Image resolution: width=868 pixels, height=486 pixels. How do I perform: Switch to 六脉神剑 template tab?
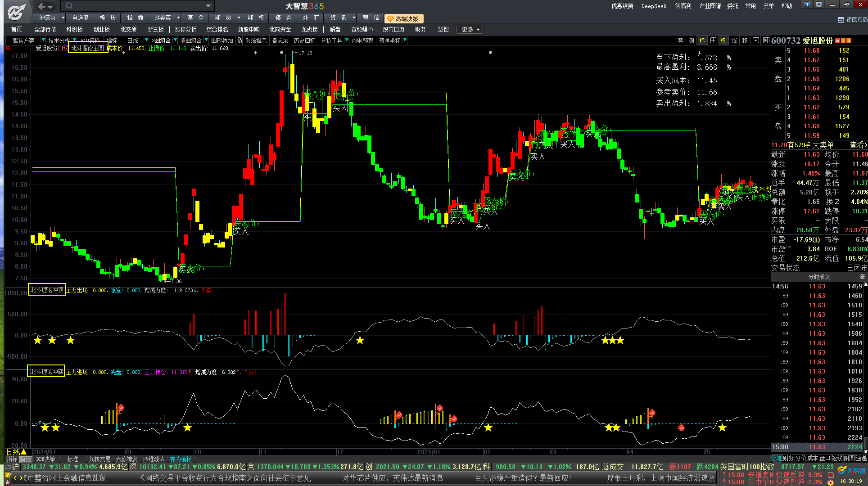click(x=127, y=459)
